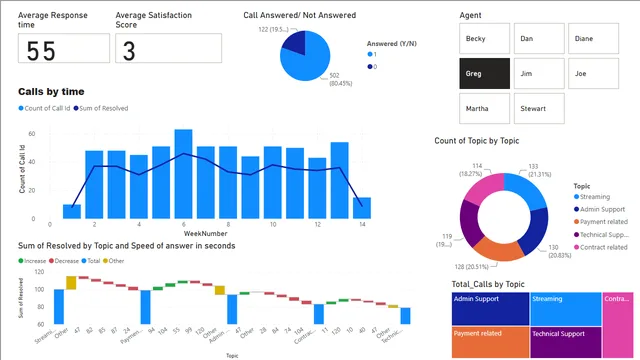Select agent Dan in the slicer
Screen dimensions: 640x360
539,38
